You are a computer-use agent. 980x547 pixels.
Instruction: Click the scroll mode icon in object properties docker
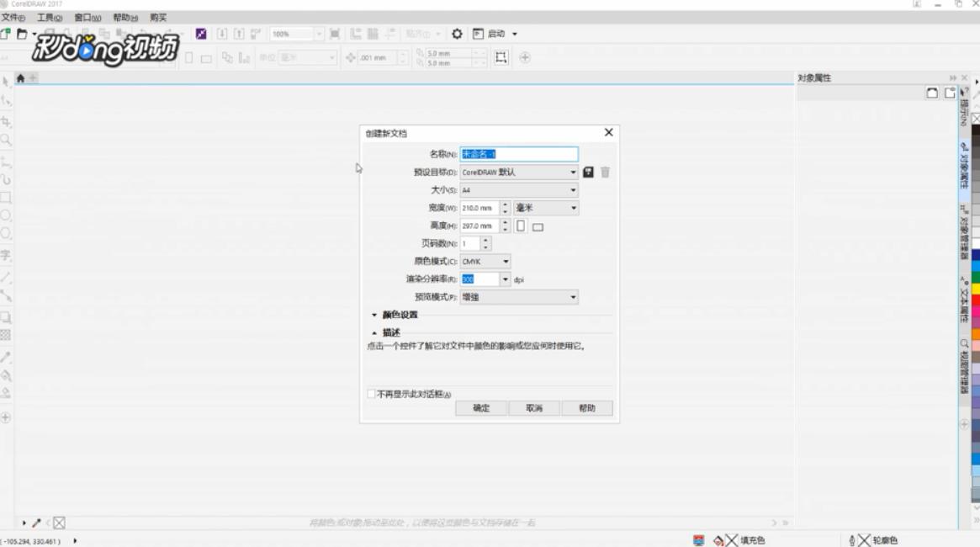tap(932, 93)
